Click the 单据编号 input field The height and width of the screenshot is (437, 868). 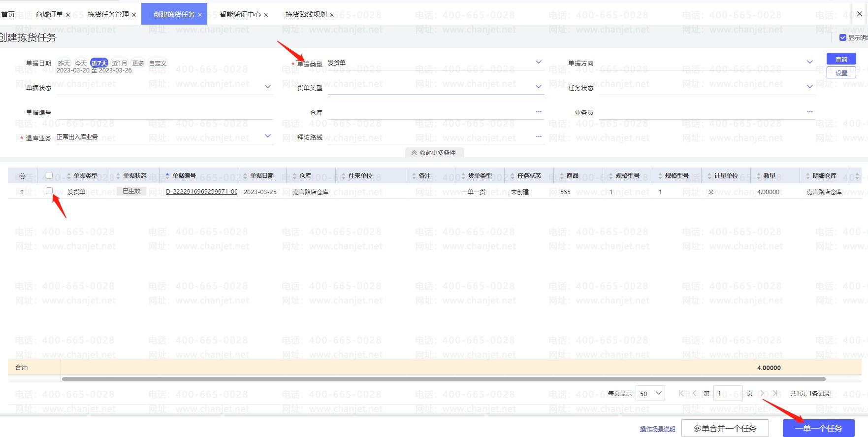pyautogui.click(x=164, y=112)
